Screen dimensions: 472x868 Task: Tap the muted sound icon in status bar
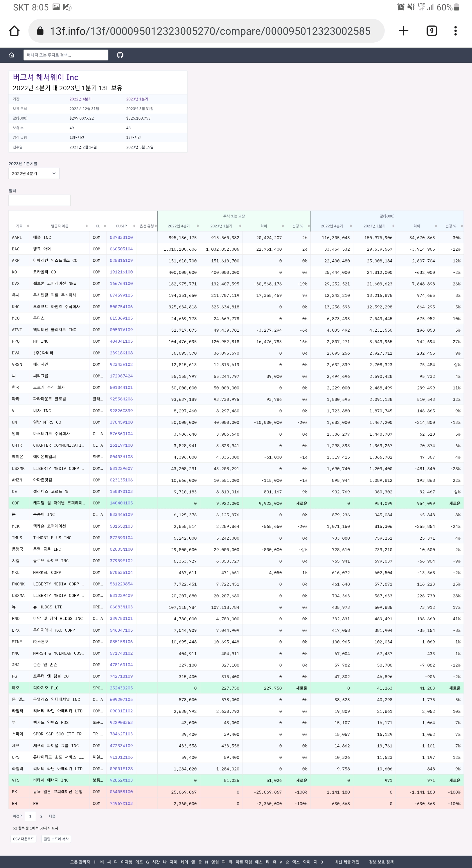point(411,7)
